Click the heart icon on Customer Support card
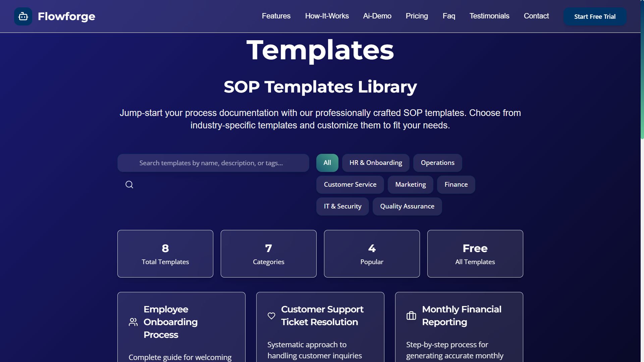The height and width of the screenshot is (362, 644). tap(271, 316)
